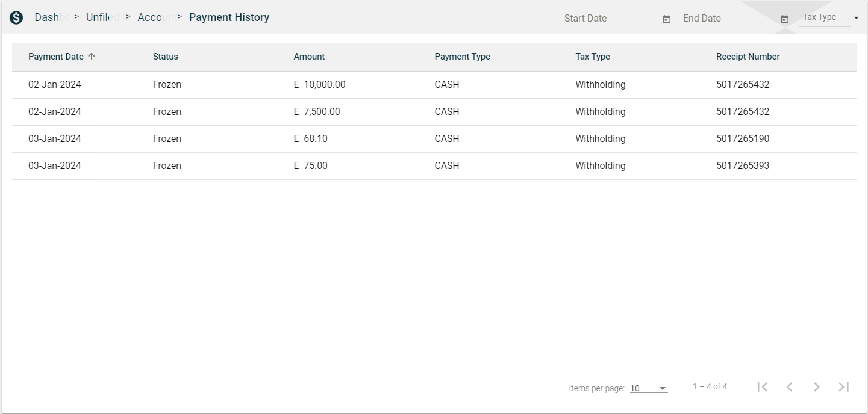Sort by the Status column header

[x=165, y=57]
